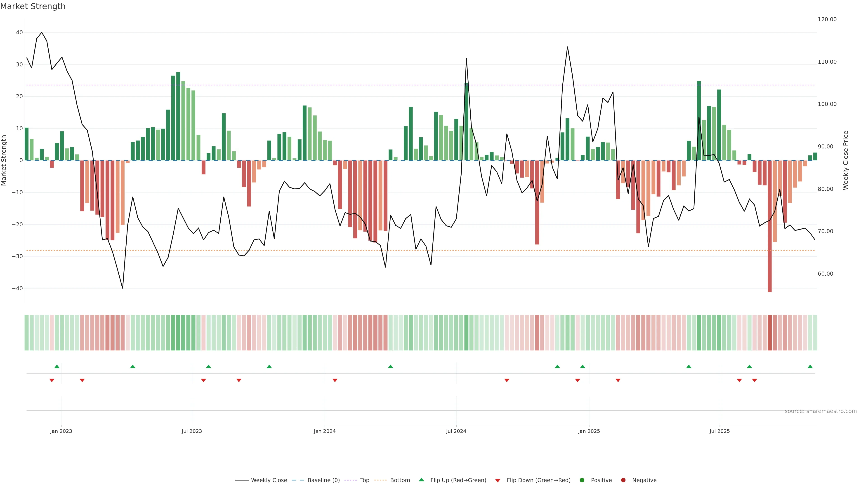Screen dimensions: 868x488
Task: Click the flip-down marker just after Jan 2025
Action: pos(618,380)
